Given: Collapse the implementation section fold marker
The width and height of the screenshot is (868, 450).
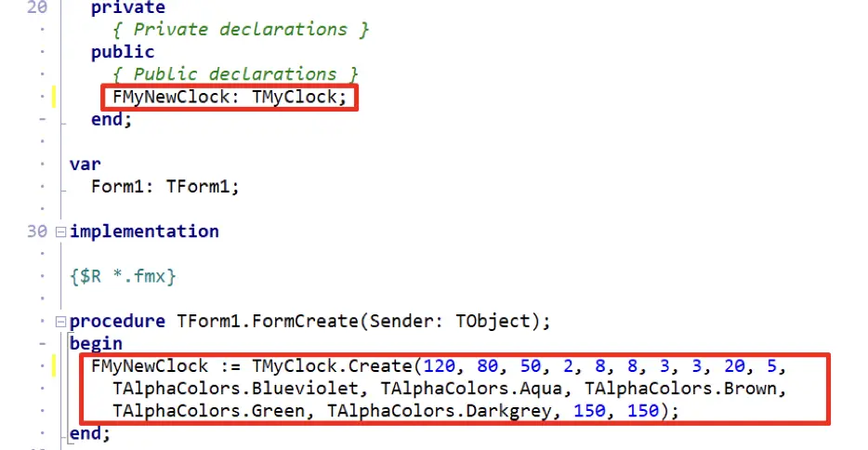Looking at the screenshot, I should [x=61, y=232].
